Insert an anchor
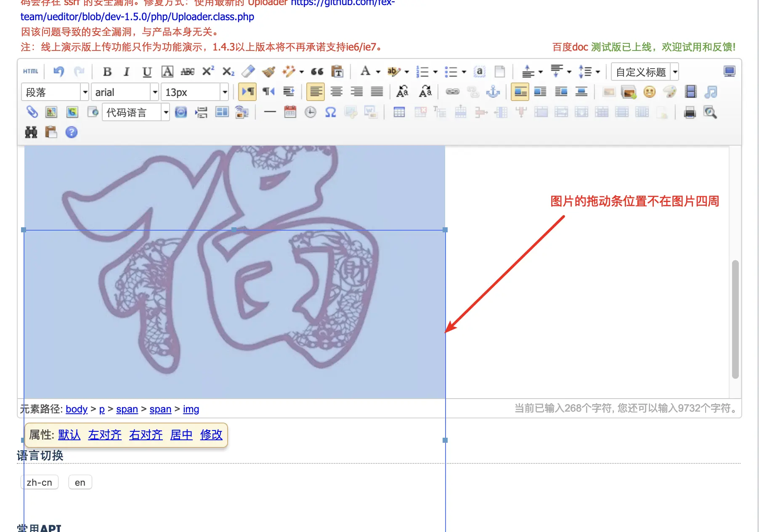Viewport: 759px width, 532px height. pyautogui.click(x=493, y=92)
